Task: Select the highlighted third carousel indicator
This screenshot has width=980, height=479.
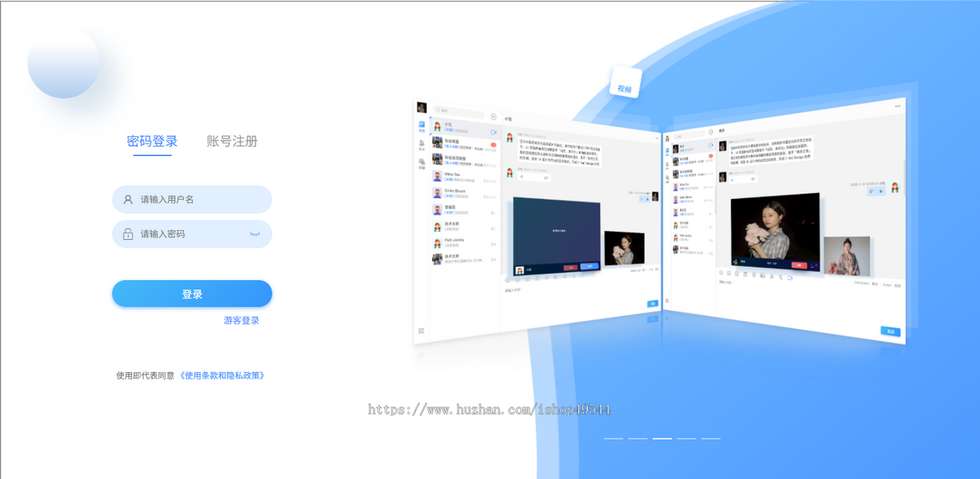Action: pyautogui.click(x=662, y=439)
